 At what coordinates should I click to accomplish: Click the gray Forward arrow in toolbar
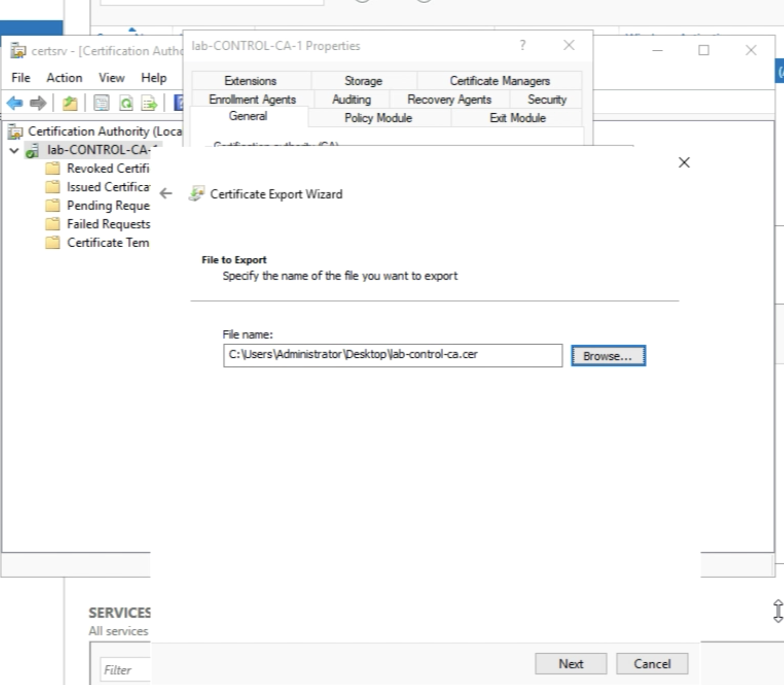pyautogui.click(x=38, y=103)
